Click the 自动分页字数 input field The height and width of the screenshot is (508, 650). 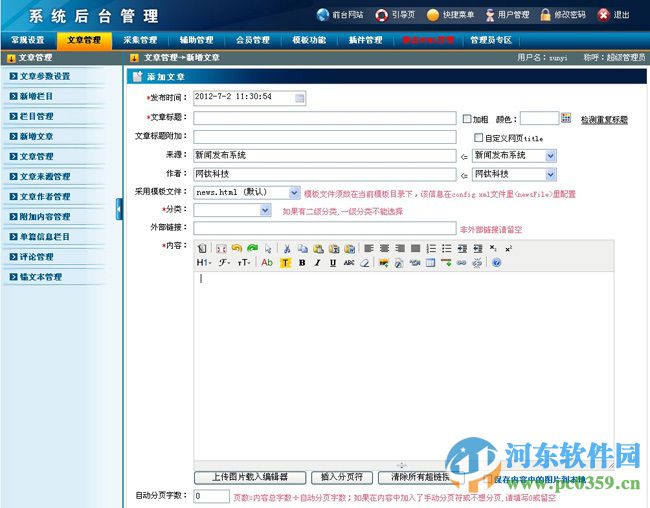[211, 496]
